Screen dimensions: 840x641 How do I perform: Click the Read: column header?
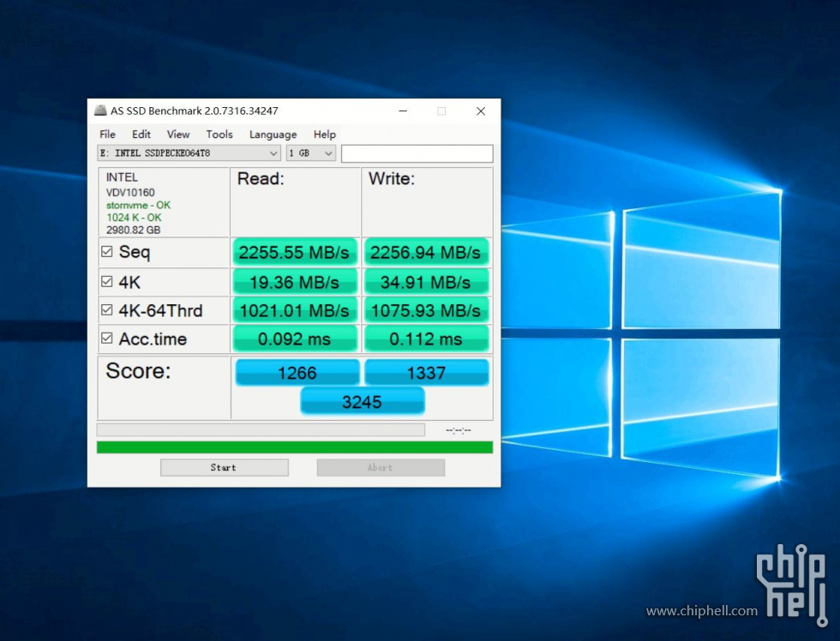point(261,178)
